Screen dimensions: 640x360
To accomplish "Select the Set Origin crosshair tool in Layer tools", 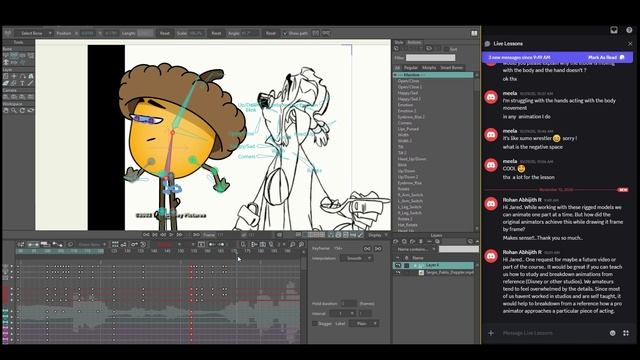I will 14,76.
